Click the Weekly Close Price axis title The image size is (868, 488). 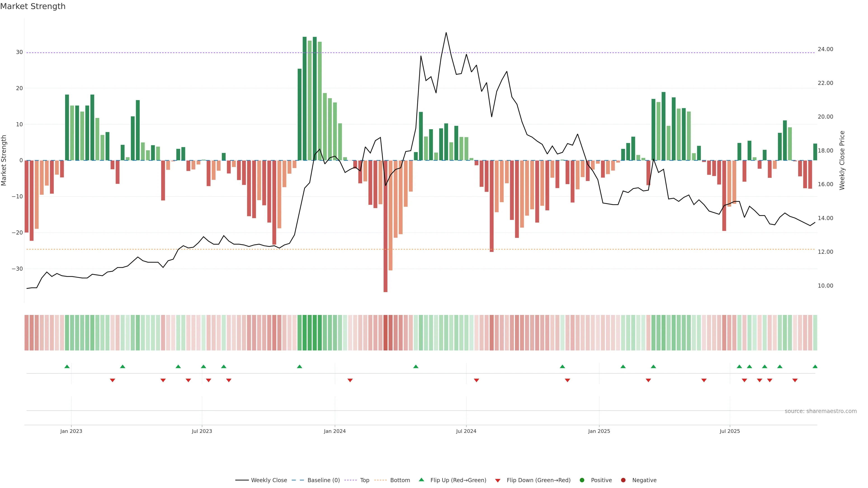click(x=842, y=160)
